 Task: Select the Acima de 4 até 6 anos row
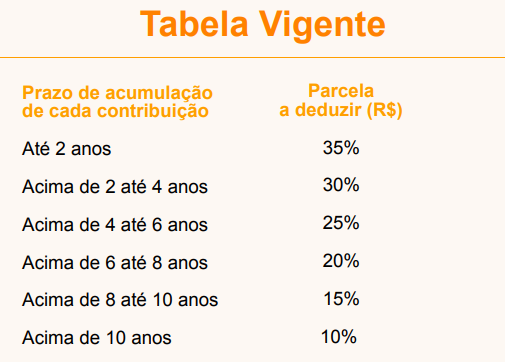pyautogui.click(x=115, y=224)
